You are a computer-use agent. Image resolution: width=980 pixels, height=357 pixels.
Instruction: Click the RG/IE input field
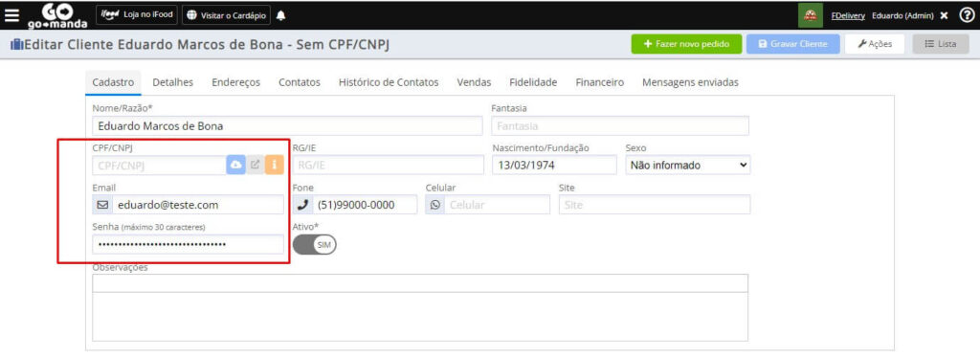(389, 165)
